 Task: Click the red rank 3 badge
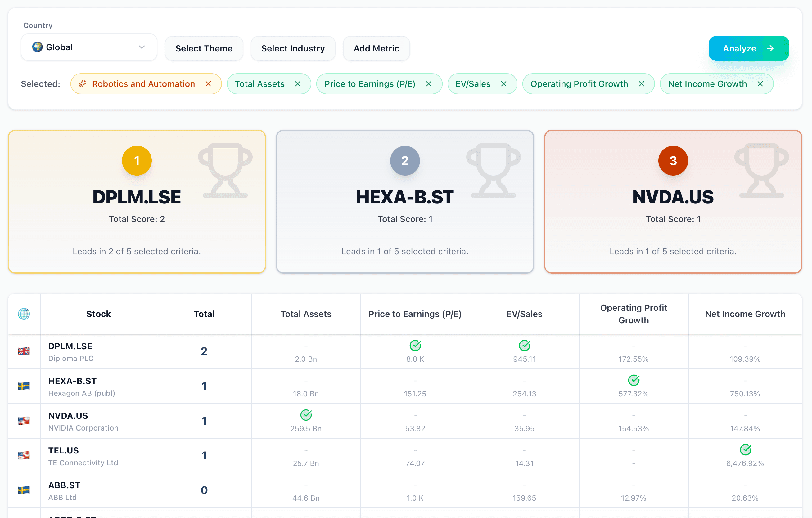[673, 161]
